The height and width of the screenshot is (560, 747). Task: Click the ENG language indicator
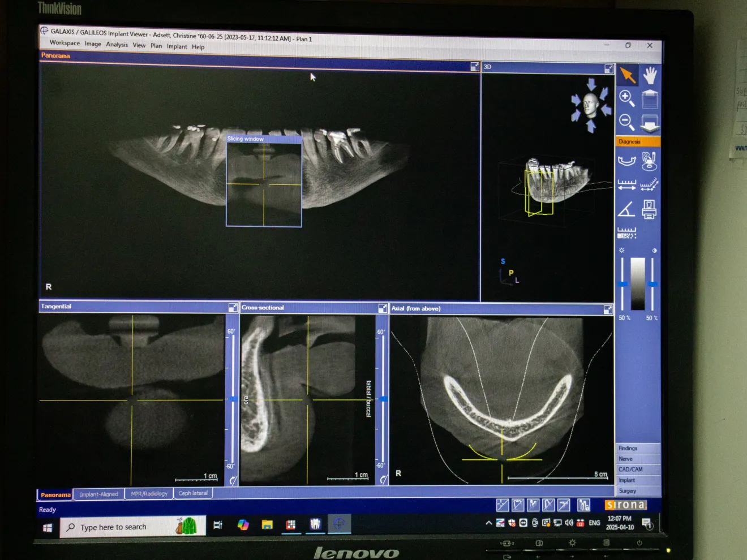coord(594,523)
